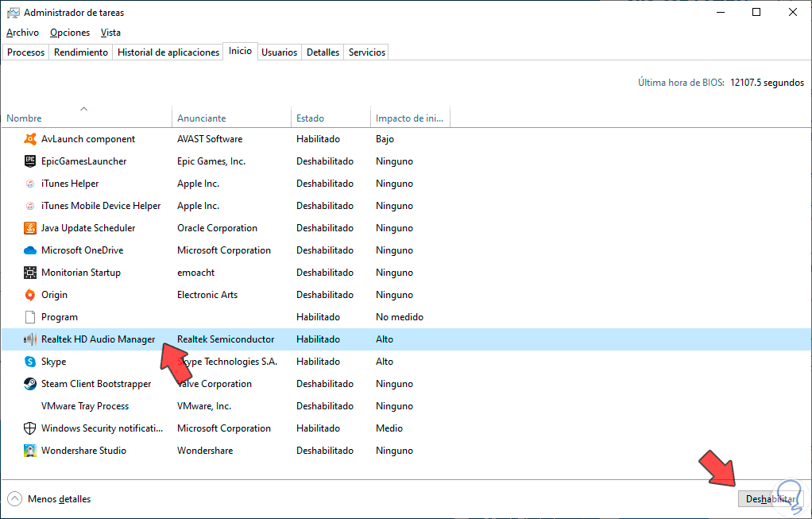Click the Realtek HD Audio Manager speaker icon

(30, 339)
